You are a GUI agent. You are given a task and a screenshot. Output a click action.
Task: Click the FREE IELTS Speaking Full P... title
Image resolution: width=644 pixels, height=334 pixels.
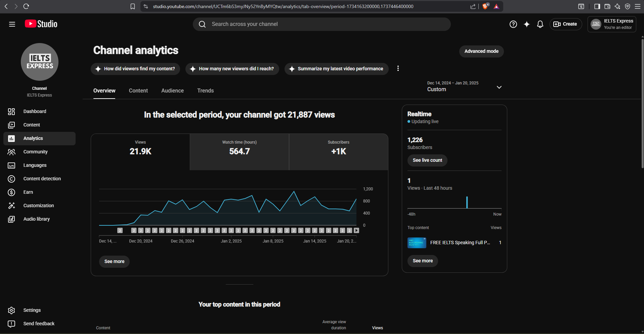click(x=460, y=243)
